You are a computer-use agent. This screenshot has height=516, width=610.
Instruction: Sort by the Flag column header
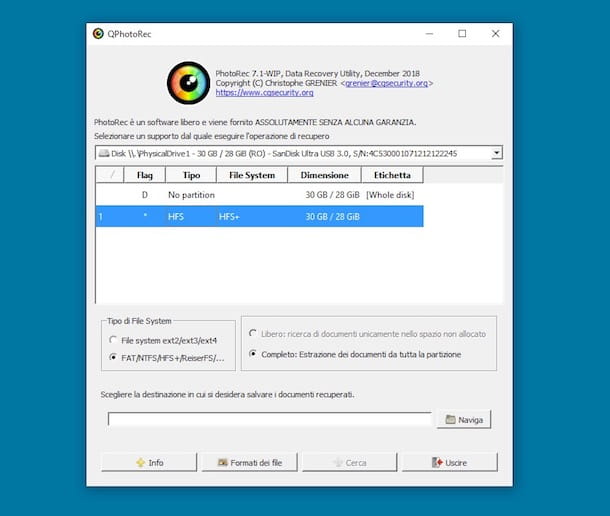(145, 175)
